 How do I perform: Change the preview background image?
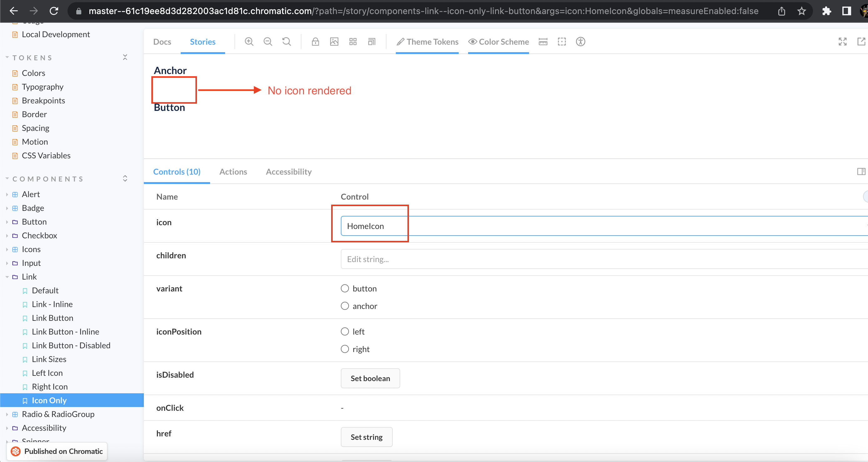[x=334, y=42]
